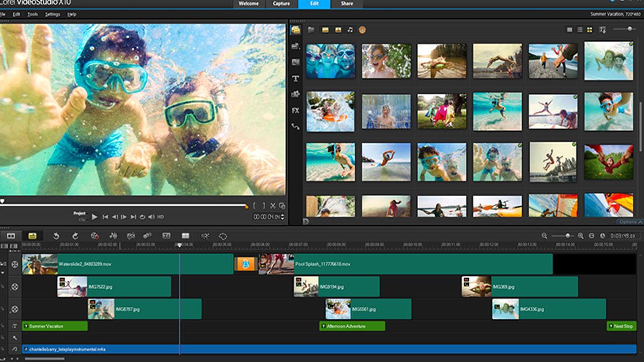
Task: Switch to the Share tab
Action: 347,4
